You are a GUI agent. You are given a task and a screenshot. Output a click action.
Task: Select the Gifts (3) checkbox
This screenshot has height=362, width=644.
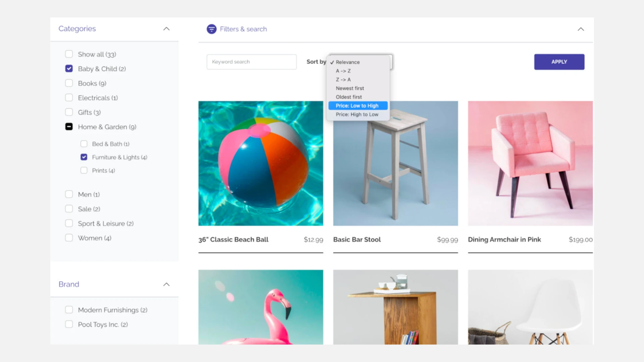pyautogui.click(x=69, y=112)
